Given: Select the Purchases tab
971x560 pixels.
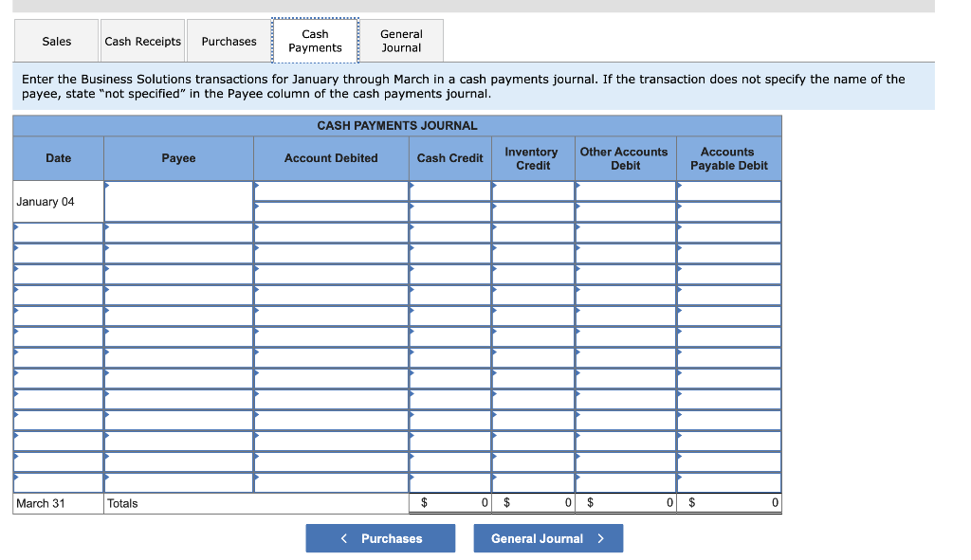Looking at the screenshot, I should pos(228,41).
